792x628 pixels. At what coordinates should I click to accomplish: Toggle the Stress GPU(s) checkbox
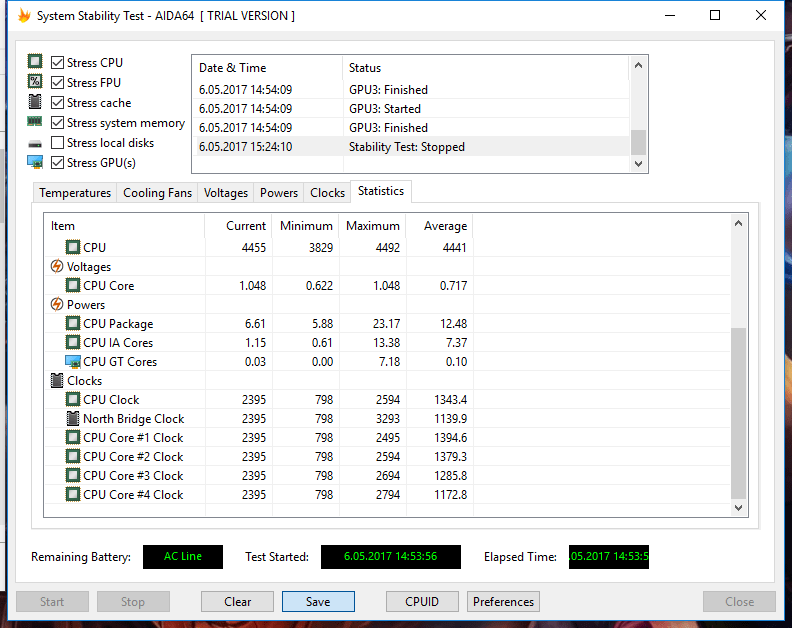pos(58,163)
